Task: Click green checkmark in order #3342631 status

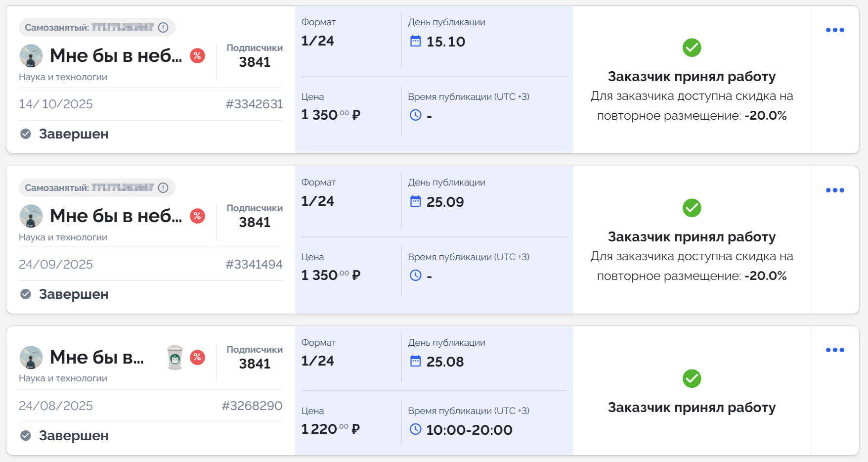Action: (x=692, y=48)
